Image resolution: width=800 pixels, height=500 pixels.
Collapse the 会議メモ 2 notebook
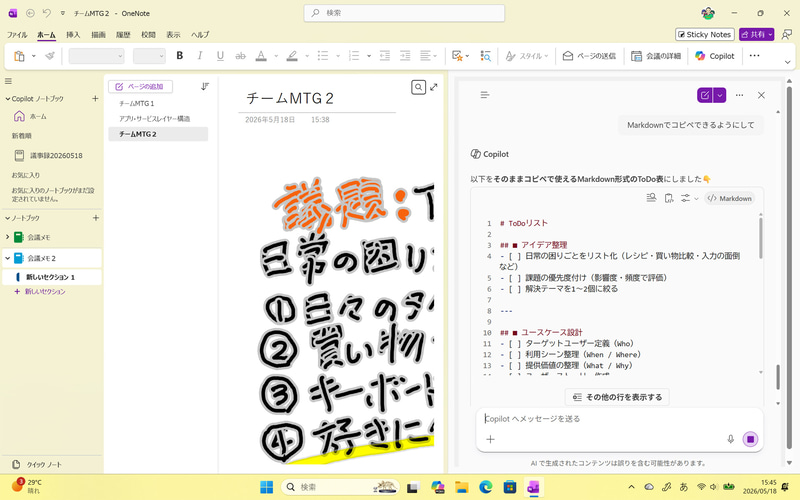(x=8, y=258)
